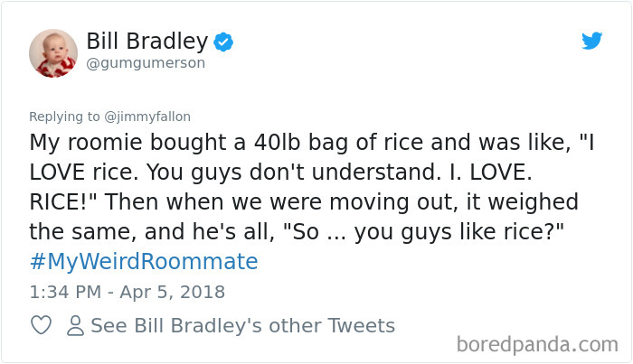Like the tweet with the heart icon
The image size is (633, 364).
[x=41, y=326]
